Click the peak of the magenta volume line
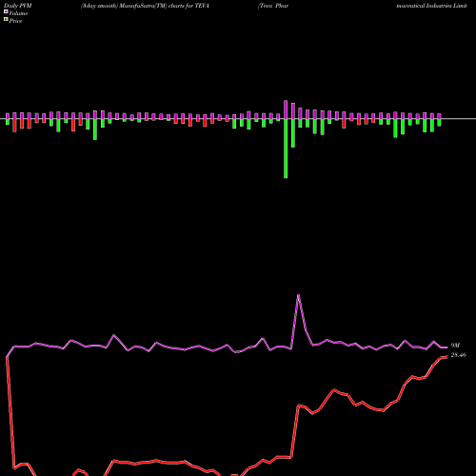Image resolution: width=476 pixels, height=476 pixels. (298, 295)
